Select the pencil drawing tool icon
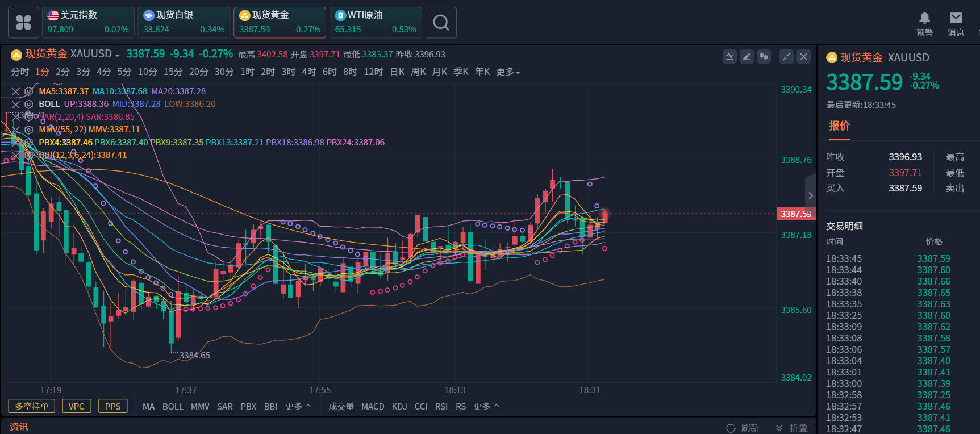This screenshot has width=980, height=434. point(747,56)
